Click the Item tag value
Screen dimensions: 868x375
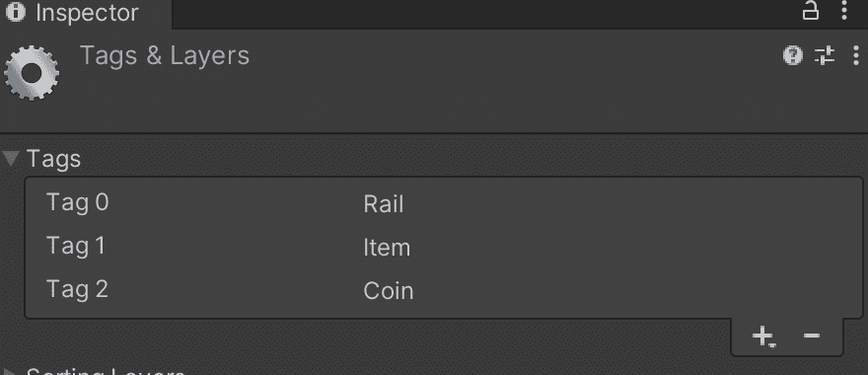point(387,248)
